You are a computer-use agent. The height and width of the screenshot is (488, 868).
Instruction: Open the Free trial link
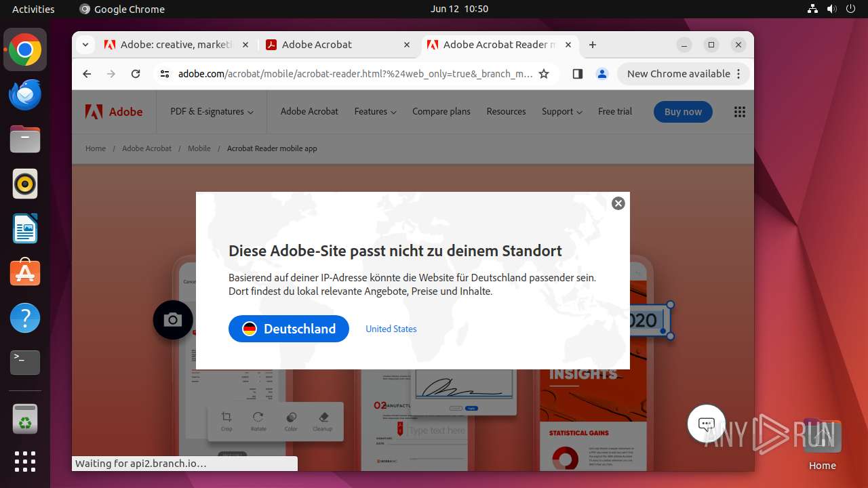pyautogui.click(x=615, y=112)
